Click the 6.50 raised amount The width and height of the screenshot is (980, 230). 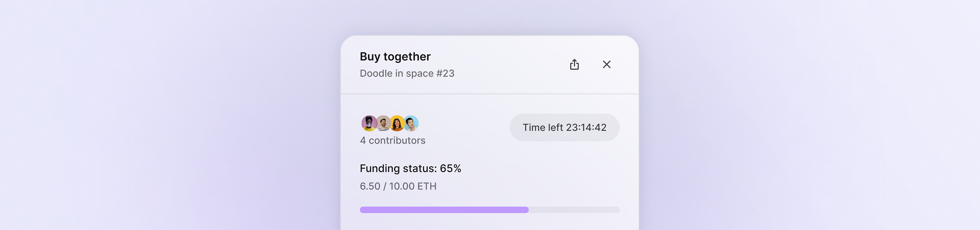click(370, 186)
